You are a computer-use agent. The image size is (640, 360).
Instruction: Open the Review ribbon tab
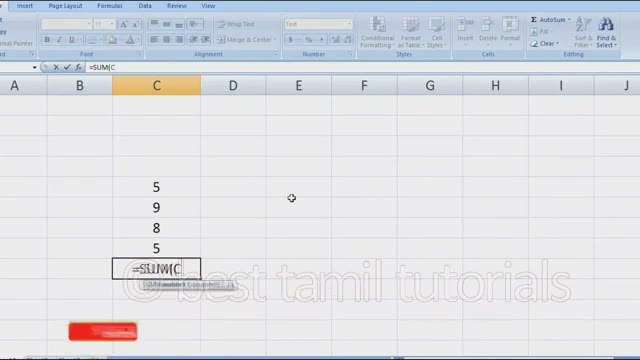177,6
